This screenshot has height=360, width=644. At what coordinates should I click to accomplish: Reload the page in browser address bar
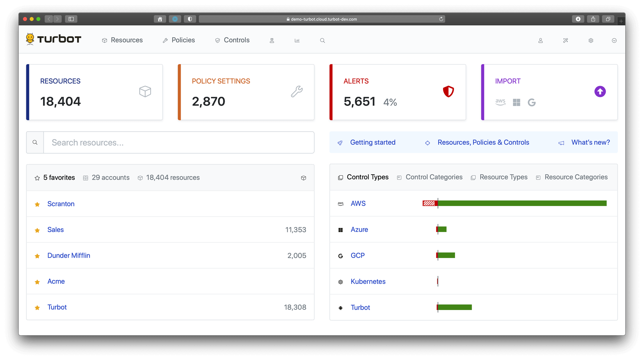[441, 19]
